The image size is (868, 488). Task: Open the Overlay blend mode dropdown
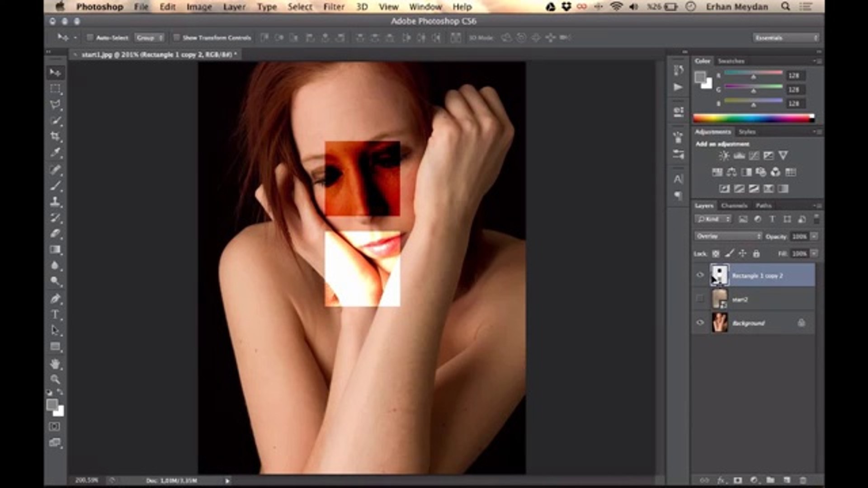click(728, 236)
